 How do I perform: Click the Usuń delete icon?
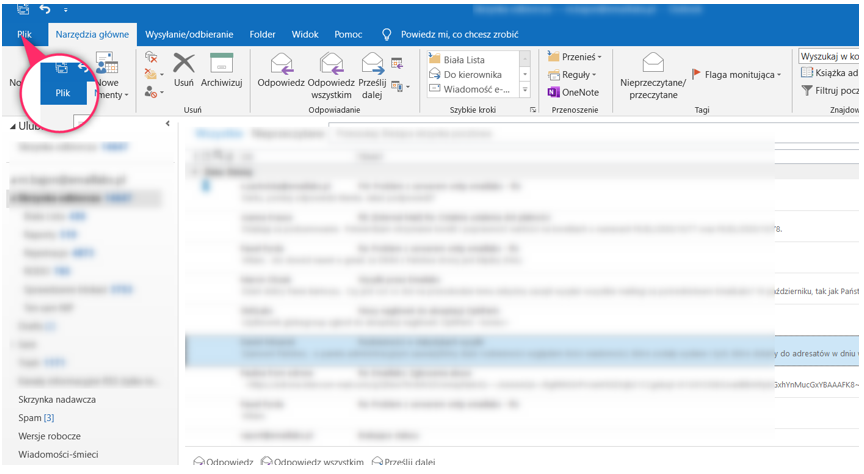183,65
